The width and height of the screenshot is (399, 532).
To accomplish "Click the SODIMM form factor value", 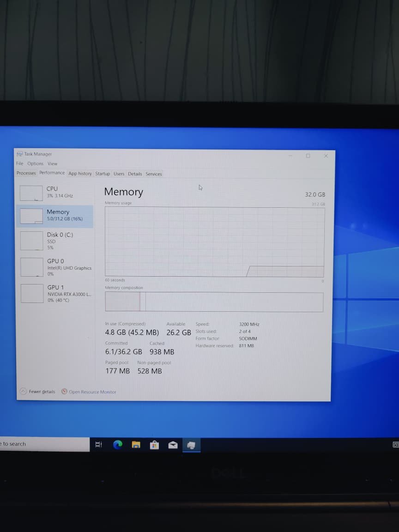I will 248,339.
